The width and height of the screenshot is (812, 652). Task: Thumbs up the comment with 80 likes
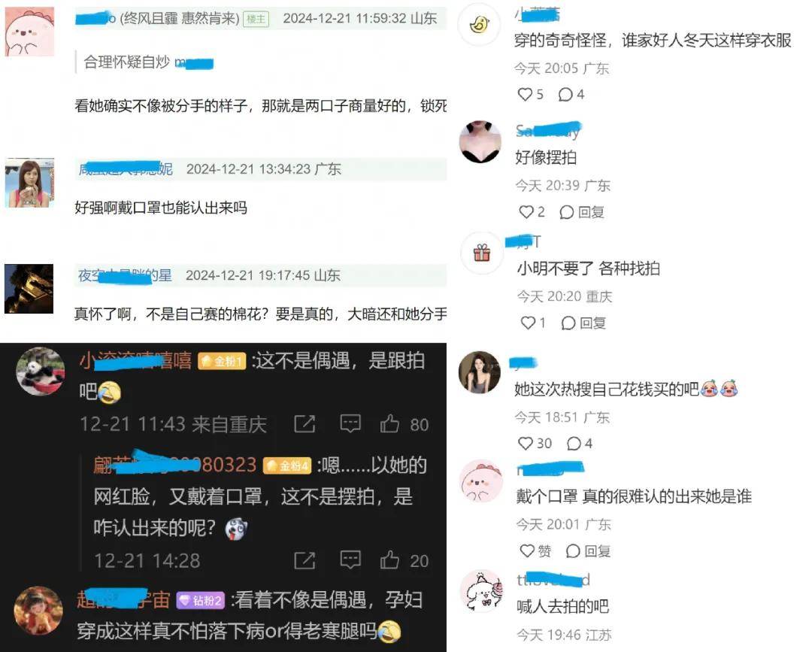pos(404,423)
